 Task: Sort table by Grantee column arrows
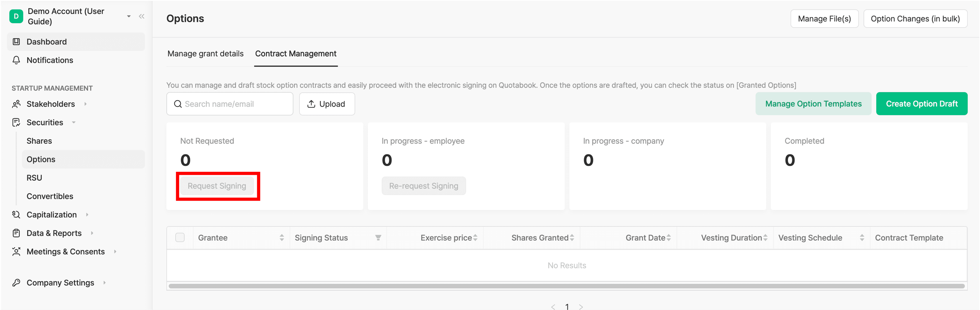(x=282, y=238)
